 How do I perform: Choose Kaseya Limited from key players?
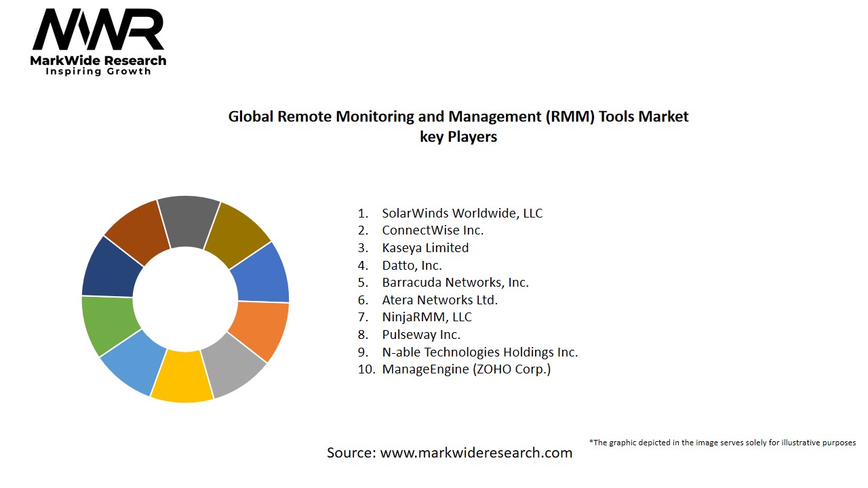pos(425,247)
